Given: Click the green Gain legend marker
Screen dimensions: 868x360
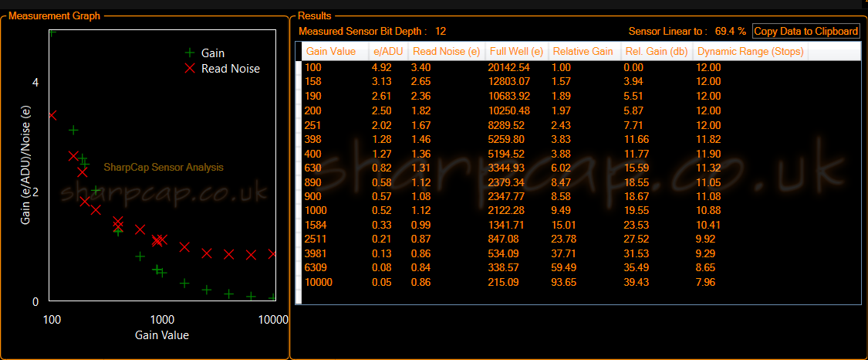Looking at the screenshot, I should 190,53.
